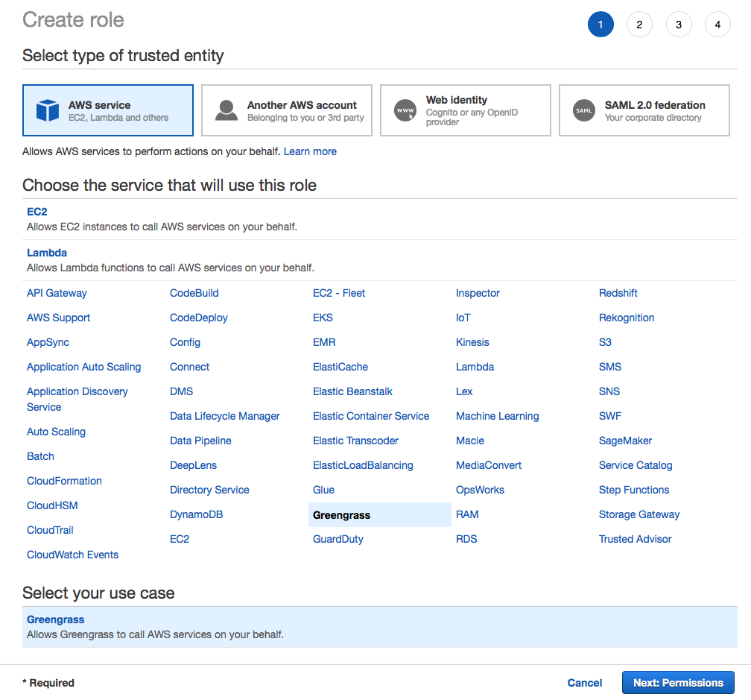Select CloudTrail service
The image size is (751, 700).
click(50, 530)
